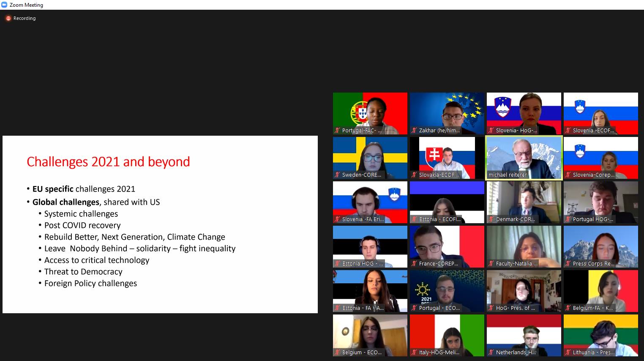
Task: Click muted mic icon on Lithuania tile
Action: pos(568,353)
